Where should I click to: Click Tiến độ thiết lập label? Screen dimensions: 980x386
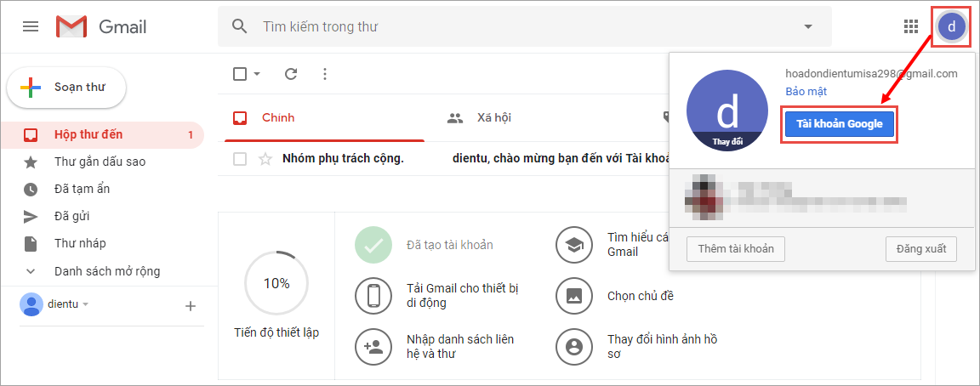click(276, 333)
